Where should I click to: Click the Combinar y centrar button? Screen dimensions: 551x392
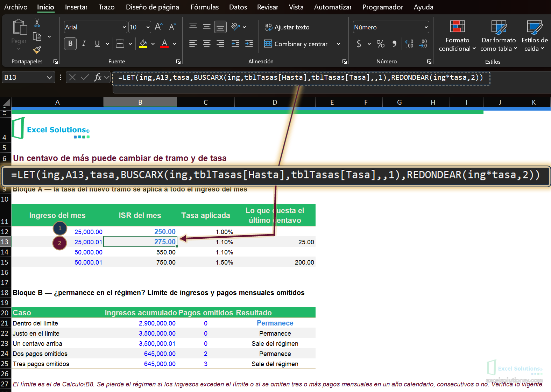pos(296,44)
